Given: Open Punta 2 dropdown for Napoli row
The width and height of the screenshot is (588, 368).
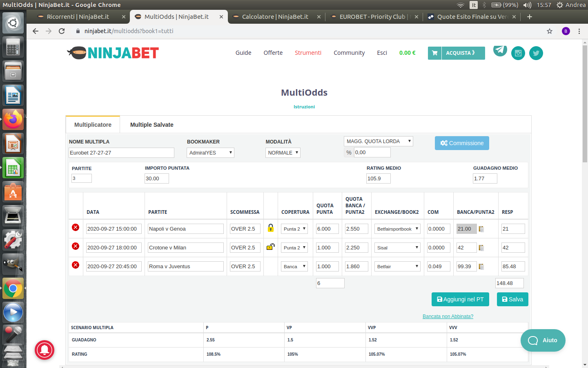Looking at the screenshot, I should (x=294, y=229).
